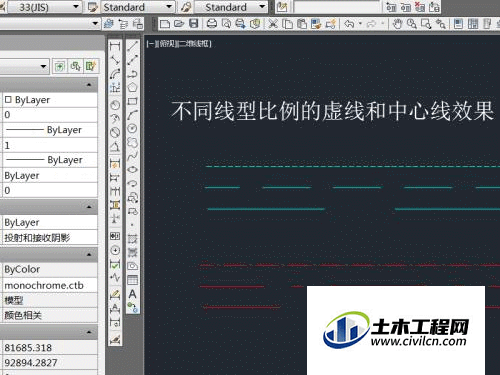Click the ByLayer lineweight row below value 1
The image size is (500, 375).
50,160
